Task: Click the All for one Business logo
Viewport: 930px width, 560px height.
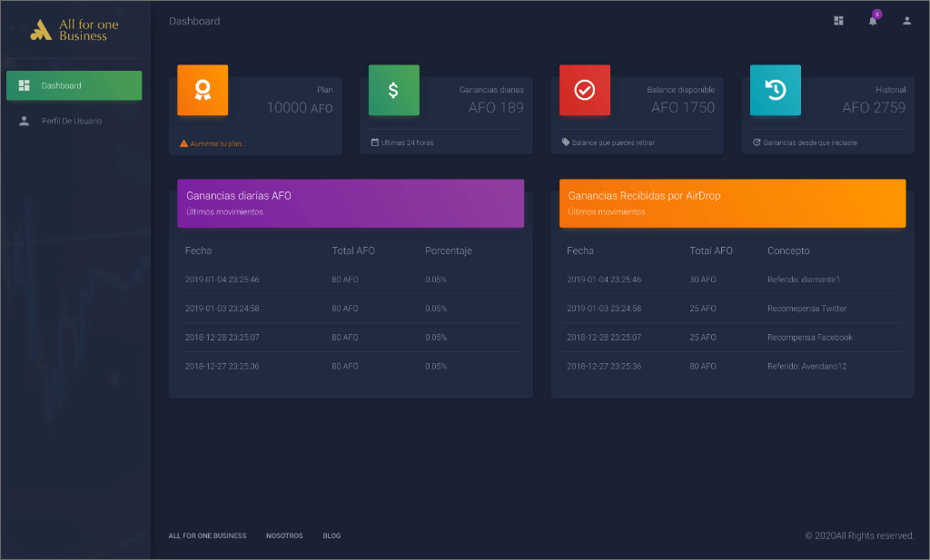Action: pyautogui.click(x=74, y=30)
